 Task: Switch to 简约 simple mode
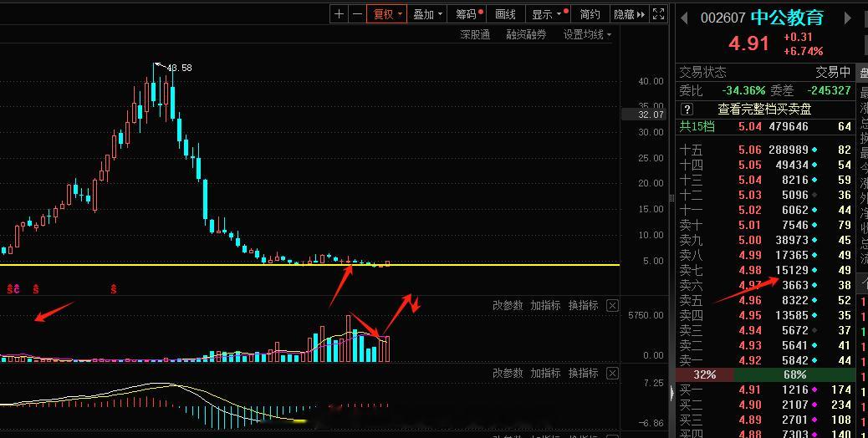pyautogui.click(x=590, y=14)
